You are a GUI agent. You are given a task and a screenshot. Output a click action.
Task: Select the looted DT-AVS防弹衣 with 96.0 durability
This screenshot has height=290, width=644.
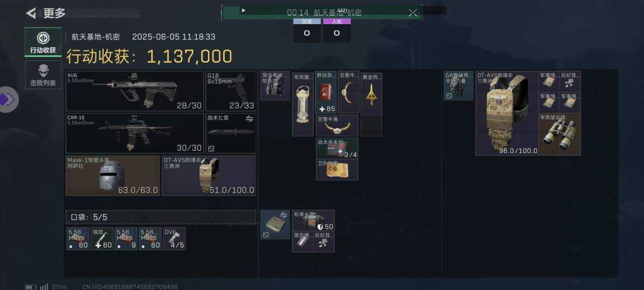[x=507, y=113]
